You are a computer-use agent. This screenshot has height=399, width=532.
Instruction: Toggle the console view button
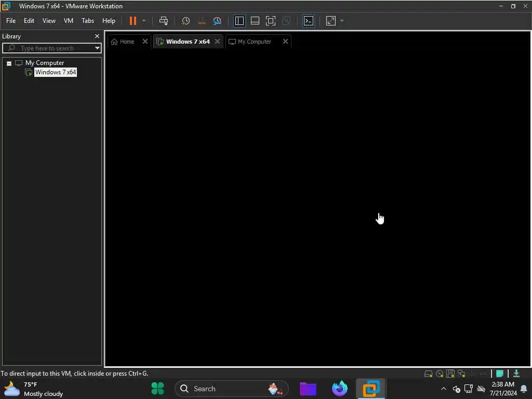tap(309, 21)
